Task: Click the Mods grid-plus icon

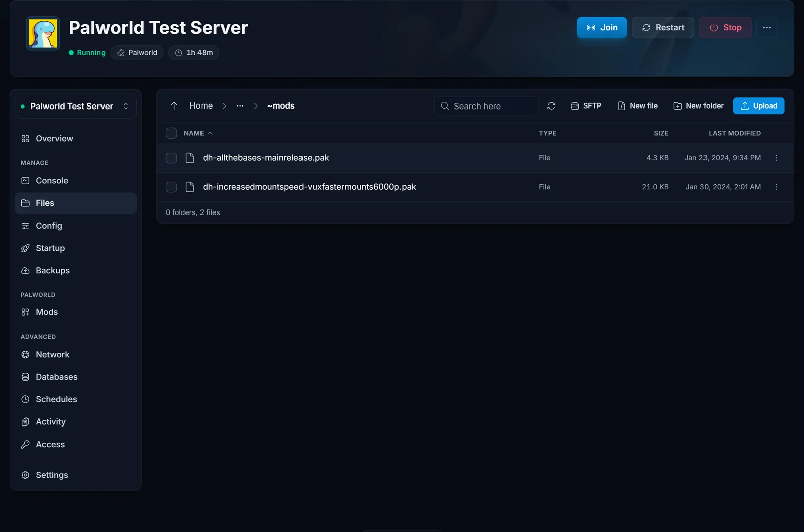Action: pyautogui.click(x=25, y=312)
